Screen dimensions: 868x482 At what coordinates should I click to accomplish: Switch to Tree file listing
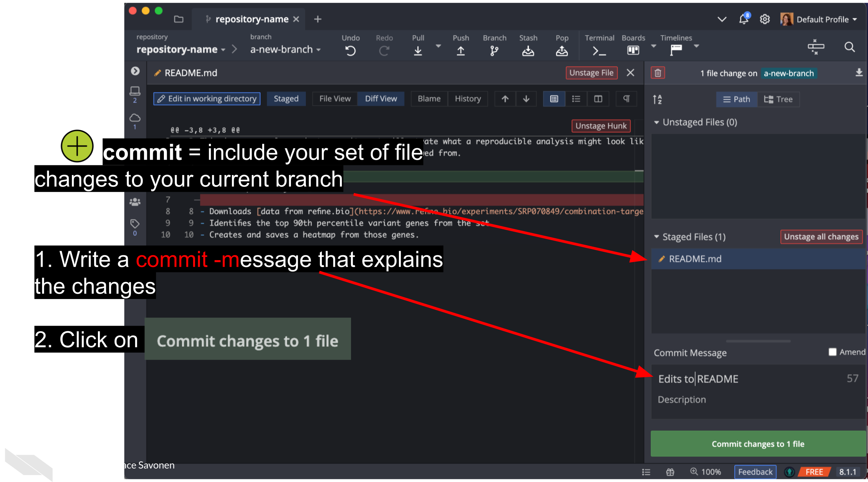tap(778, 99)
